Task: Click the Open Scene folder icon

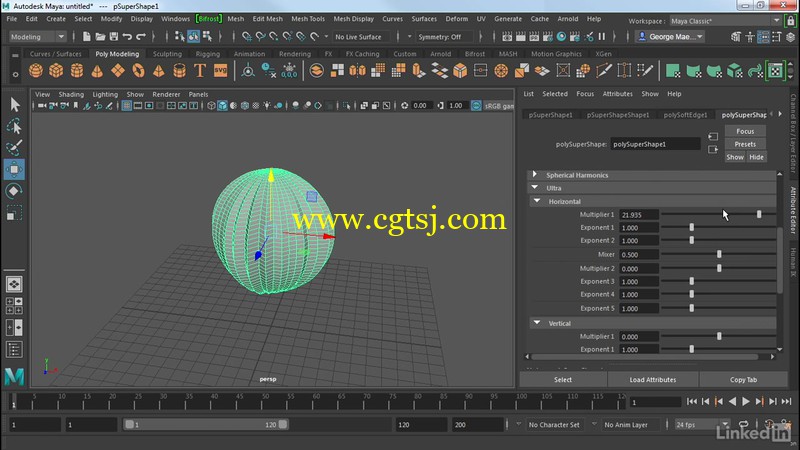Action: point(101,36)
